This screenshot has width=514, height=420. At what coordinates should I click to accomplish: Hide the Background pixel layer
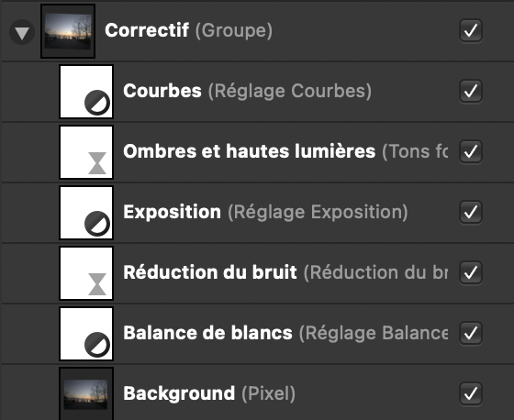coord(470,393)
